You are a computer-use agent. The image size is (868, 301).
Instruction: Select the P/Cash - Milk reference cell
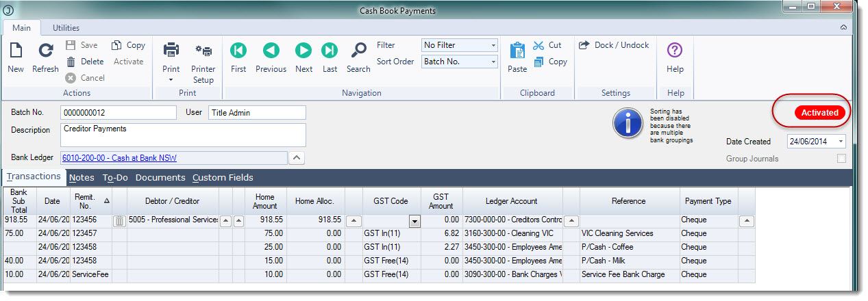[x=628, y=261]
